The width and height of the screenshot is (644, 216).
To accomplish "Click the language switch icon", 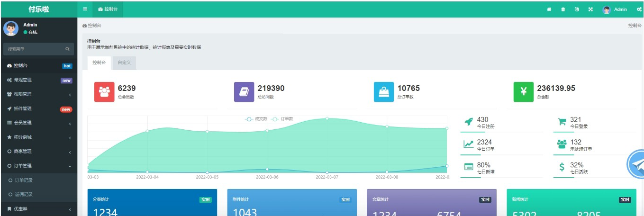I will pos(577,9).
